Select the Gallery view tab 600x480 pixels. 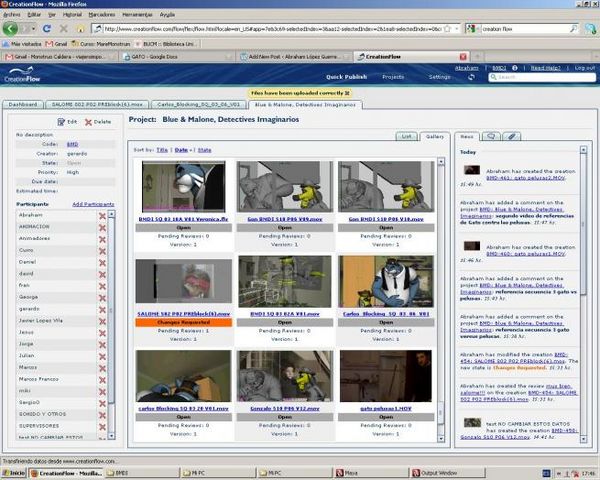click(x=435, y=136)
